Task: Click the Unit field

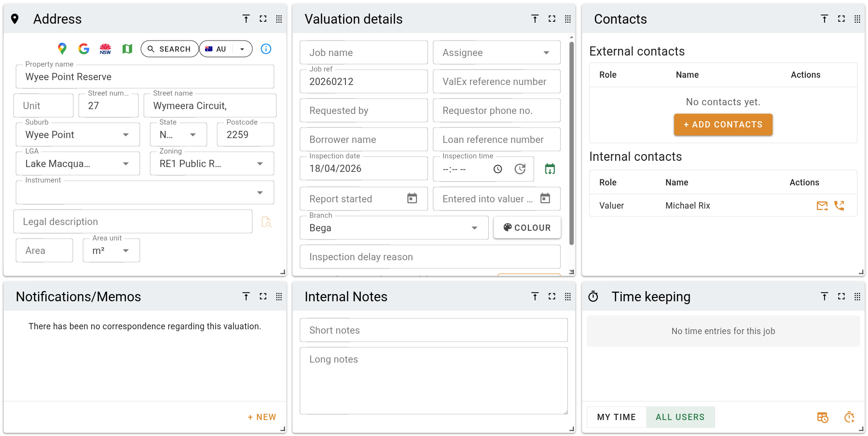Action: point(43,106)
